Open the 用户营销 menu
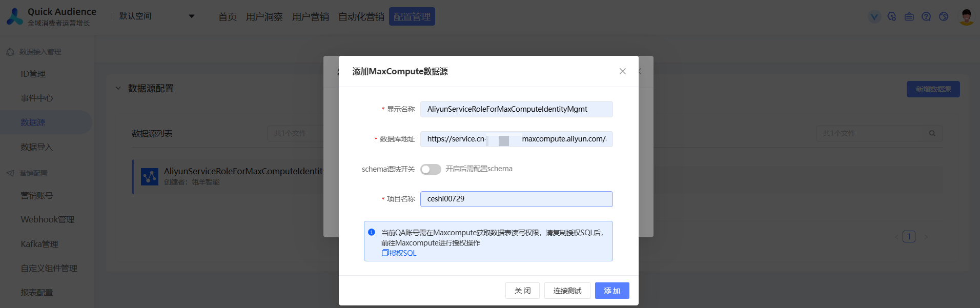980x308 pixels. (x=311, y=17)
